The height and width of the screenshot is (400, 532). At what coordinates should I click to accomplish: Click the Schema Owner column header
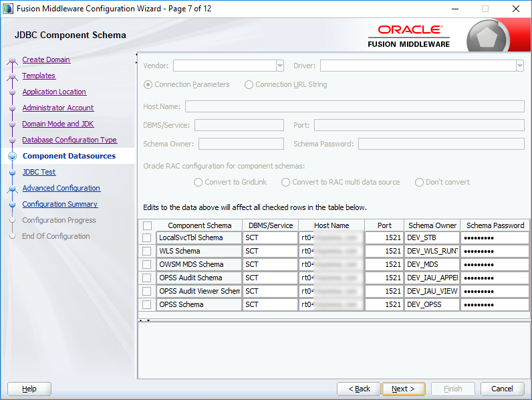(432, 226)
